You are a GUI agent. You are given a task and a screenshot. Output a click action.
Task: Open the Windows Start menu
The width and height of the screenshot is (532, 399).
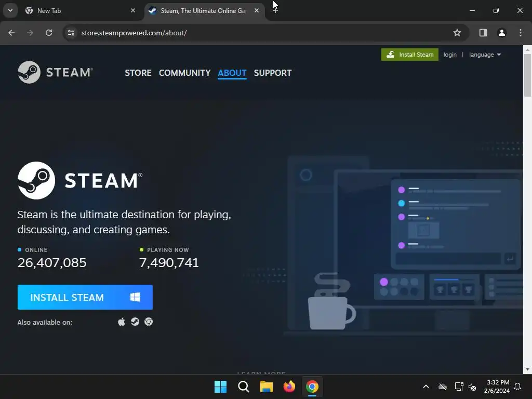coord(220,387)
